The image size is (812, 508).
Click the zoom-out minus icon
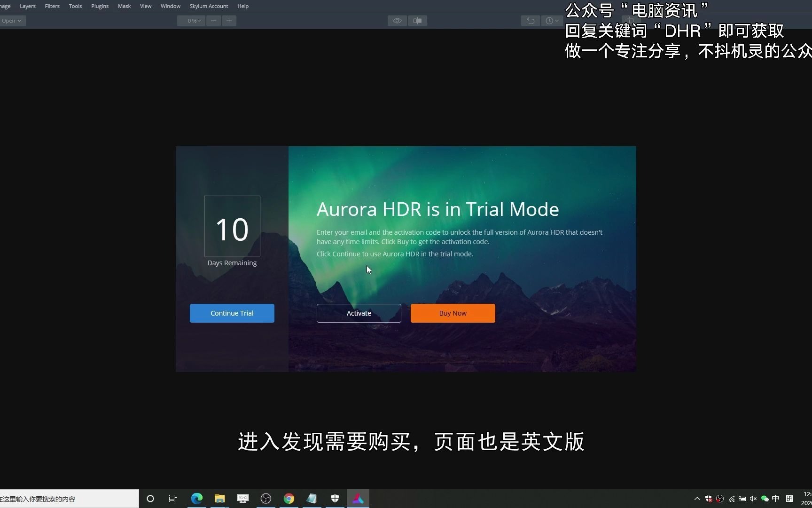click(x=213, y=20)
